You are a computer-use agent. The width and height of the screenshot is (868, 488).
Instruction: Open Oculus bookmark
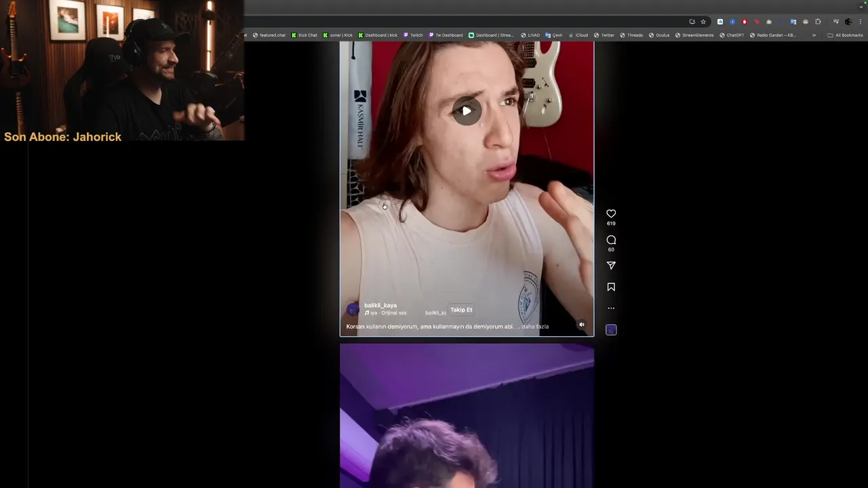point(659,35)
